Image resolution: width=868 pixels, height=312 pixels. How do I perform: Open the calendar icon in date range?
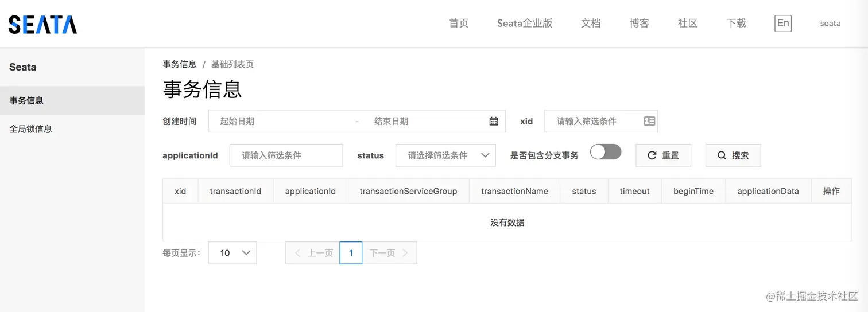[494, 121]
